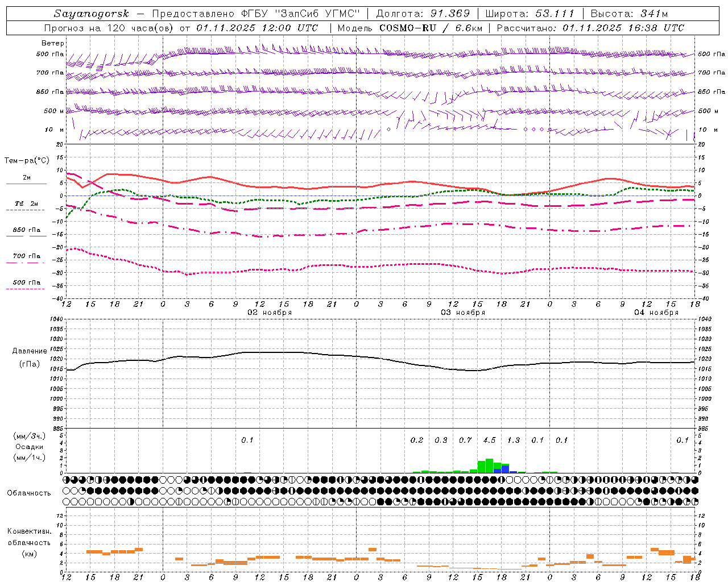Click the Конвективн. облачность (км) label
728x582 pixels.
coord(30,542)
